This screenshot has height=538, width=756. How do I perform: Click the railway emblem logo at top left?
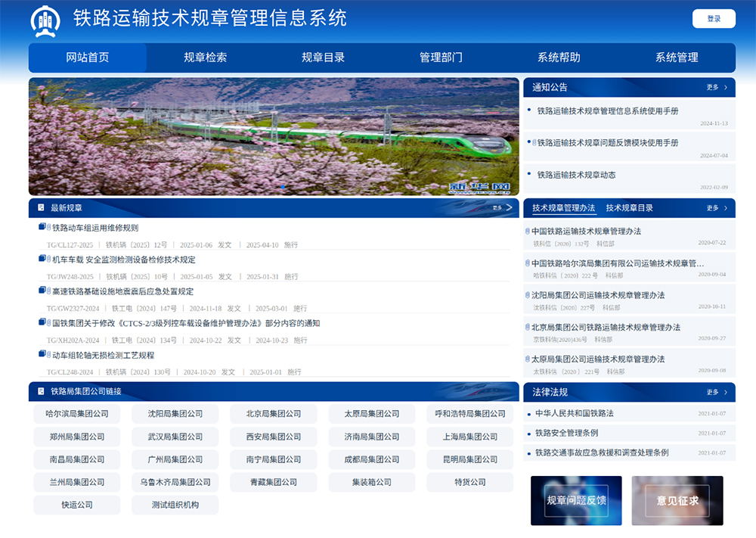(x=47, y=20)
